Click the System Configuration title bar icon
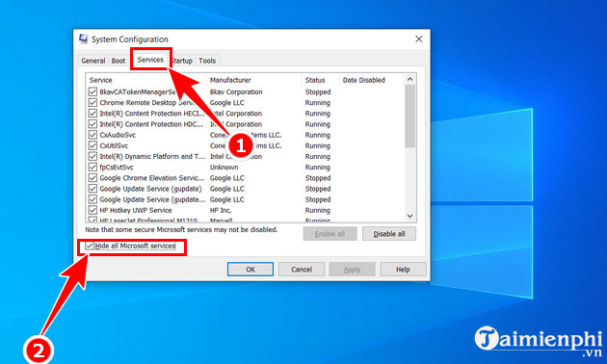This screenshot has width=607, height=364. 83,39
